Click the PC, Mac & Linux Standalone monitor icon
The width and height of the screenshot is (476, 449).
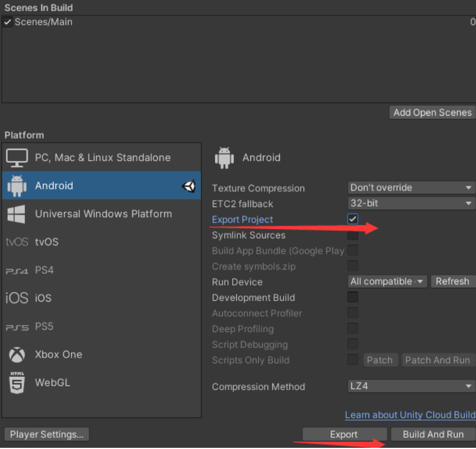[x=17, y=158]
